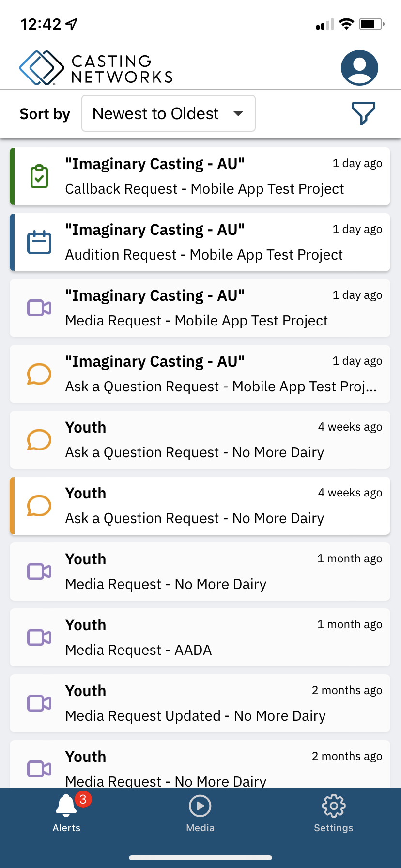Switch to the Media tab
Image resolution: width=401 pixels, height=868 pixels.
(x=200, y=813)
